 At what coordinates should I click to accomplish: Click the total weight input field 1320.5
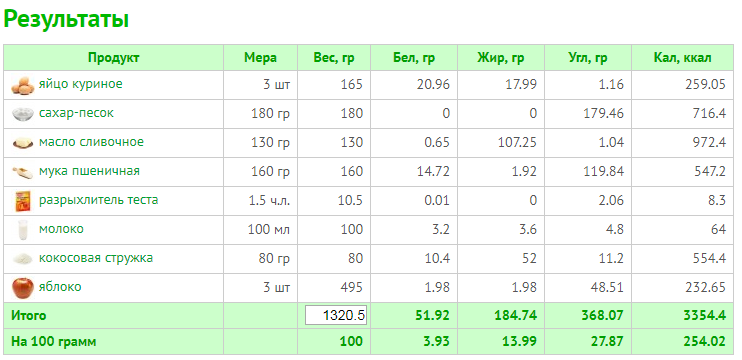point(336,316)
